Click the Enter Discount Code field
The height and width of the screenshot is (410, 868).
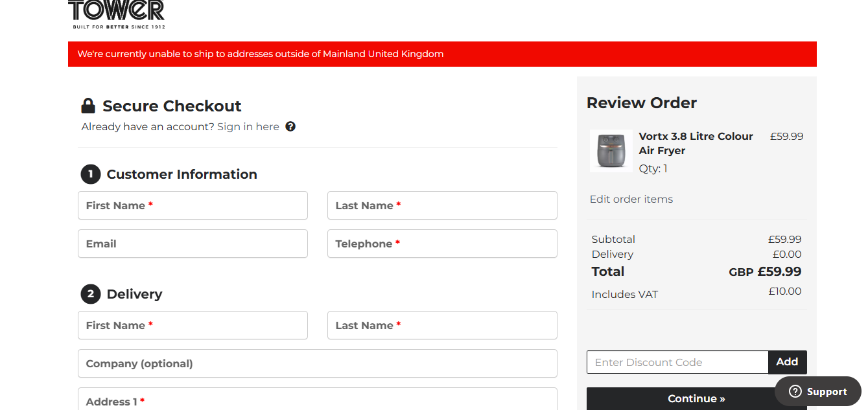point(677,362)
